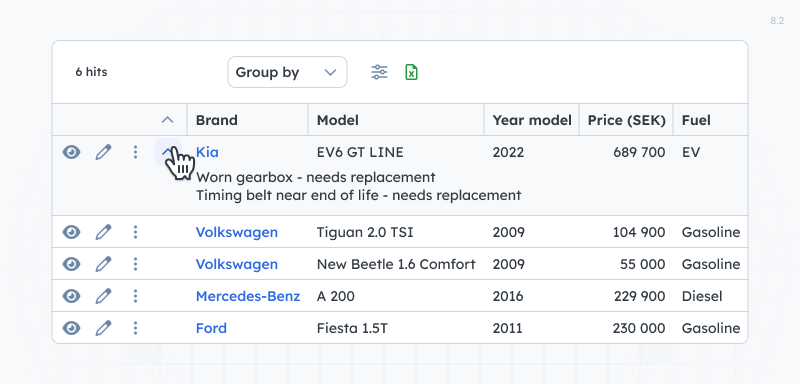
Task: Toggle eye icon on the Kia row
Action: point(71,152)
